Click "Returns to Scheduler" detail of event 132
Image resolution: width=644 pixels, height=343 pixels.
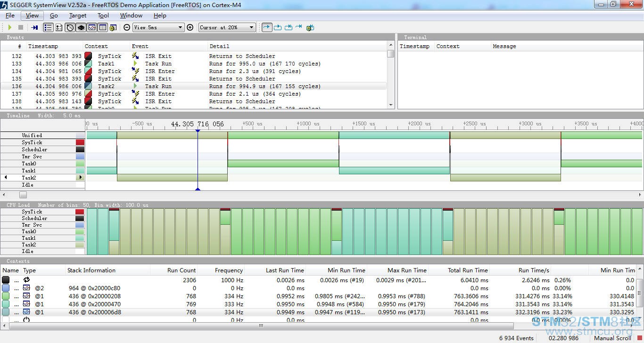pos(242,56)
